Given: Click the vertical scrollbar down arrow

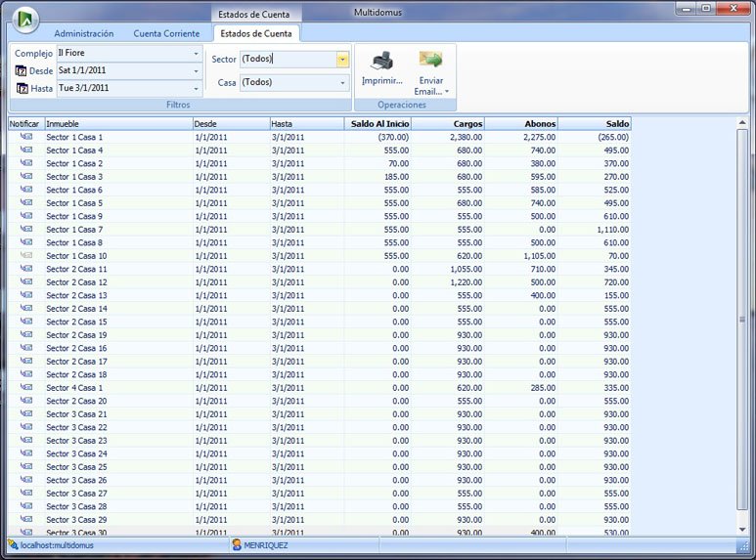Looking at the screenshot, I should point(742,529).
